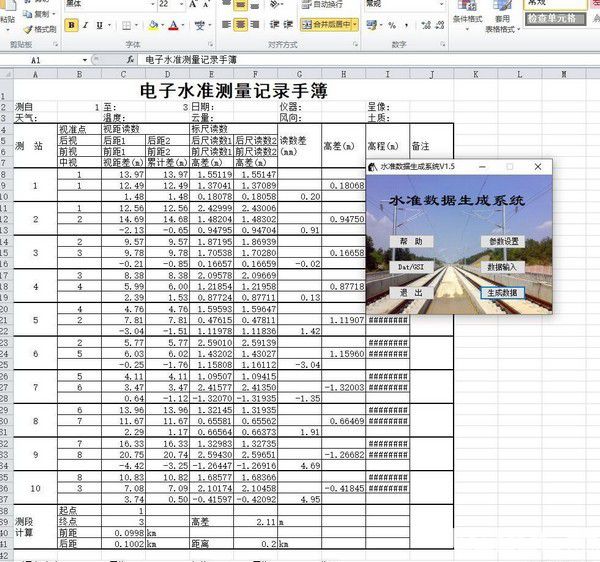
Task: Click the 数据输入 button in the dialog
Action: 502,267
